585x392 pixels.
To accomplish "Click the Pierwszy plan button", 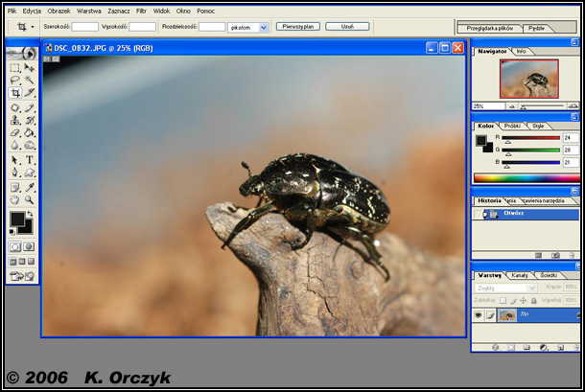I will pos(298,27).
